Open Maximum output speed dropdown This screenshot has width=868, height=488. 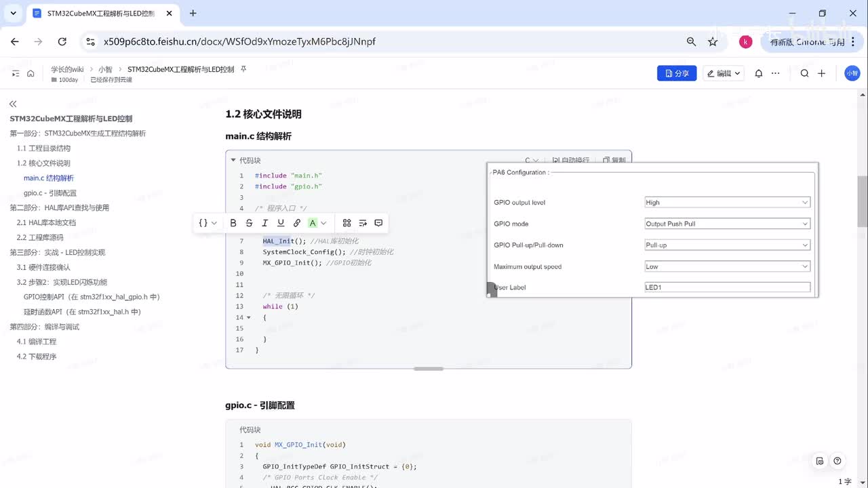pyautogui.click(x=728, y=266)
